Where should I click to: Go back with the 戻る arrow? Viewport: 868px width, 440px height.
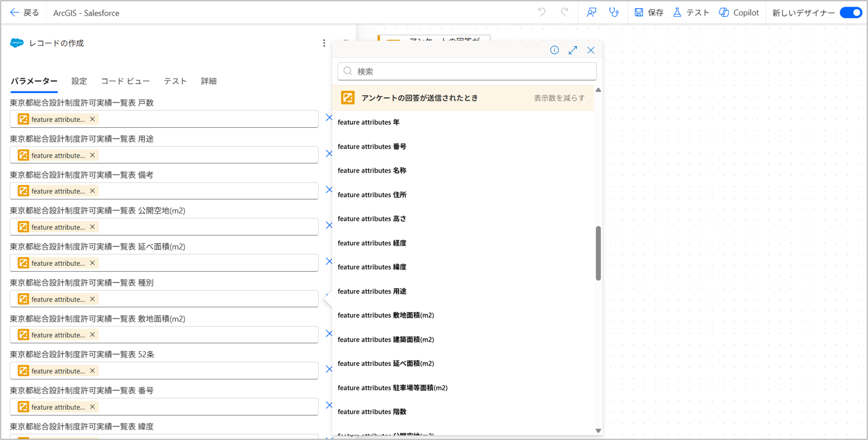point(24,12)
